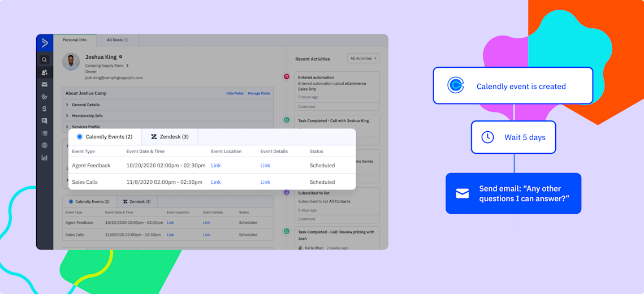This screenshot has height=294, width=644.
Task: Select the dimmed Zendesk (3) tab below
Action: point(137,202)
